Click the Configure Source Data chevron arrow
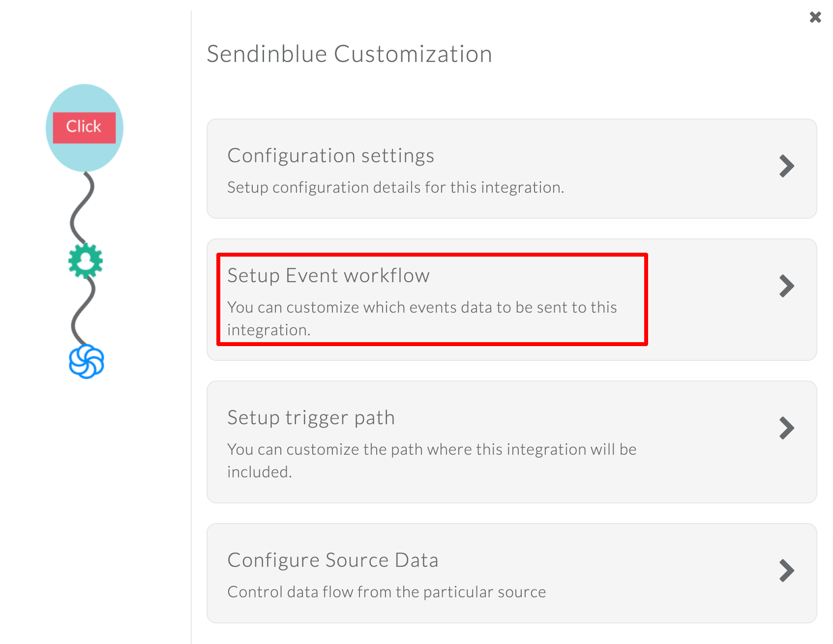The image size is (833, 644). coord(787,571)
